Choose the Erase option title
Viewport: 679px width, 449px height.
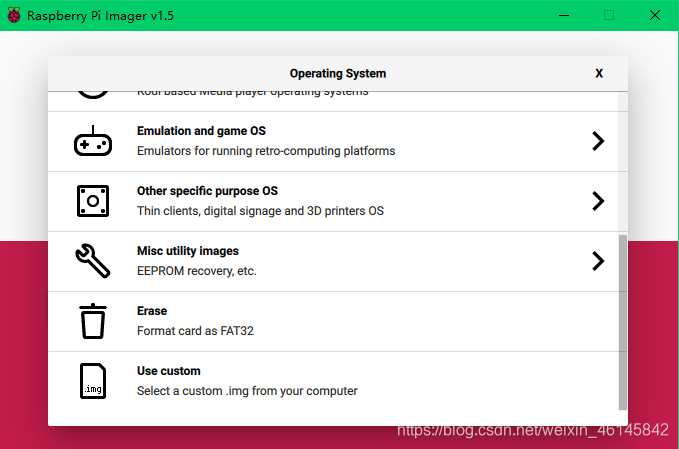click(x=152, y=311)
